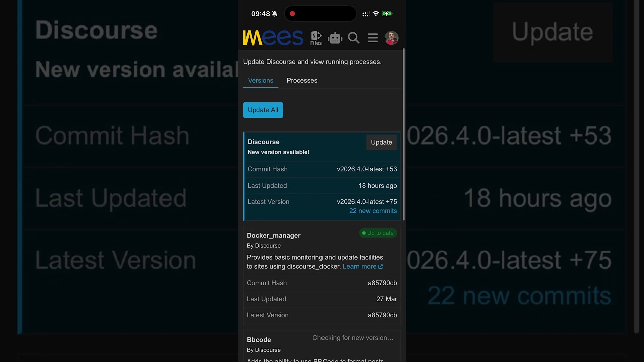Click the Docker_manager plugin title
Image resolution: width=644 pixels, height=362 pixels.
point(274,235)
